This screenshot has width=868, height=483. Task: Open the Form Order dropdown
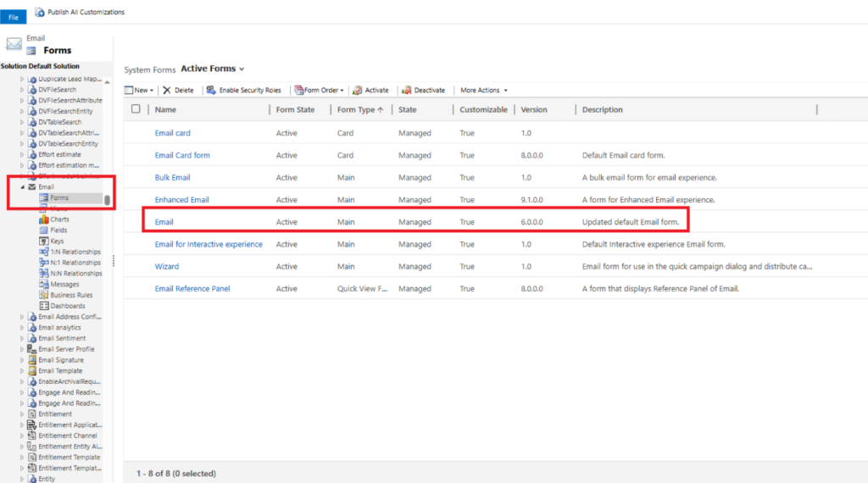point(320,90)
